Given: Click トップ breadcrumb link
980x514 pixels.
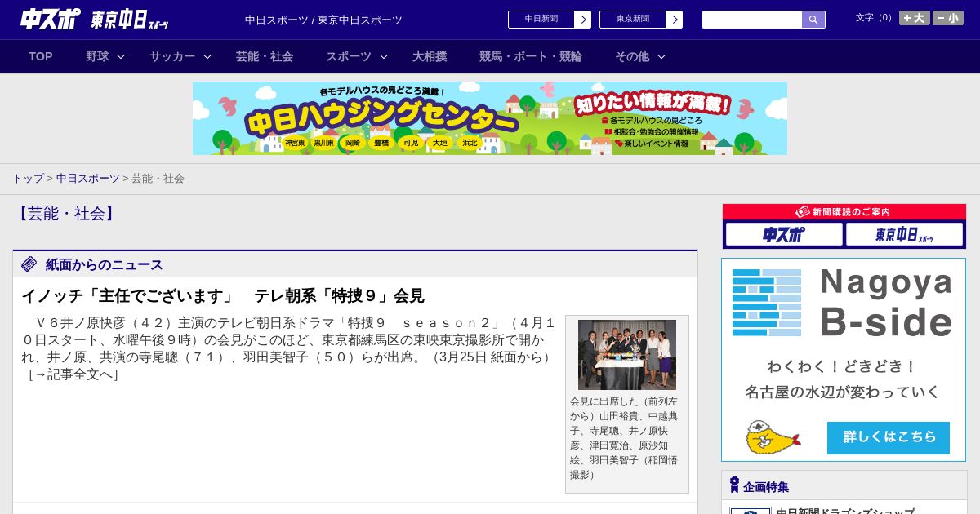Looking at the screenshot, I should click(x=28, y=178).
